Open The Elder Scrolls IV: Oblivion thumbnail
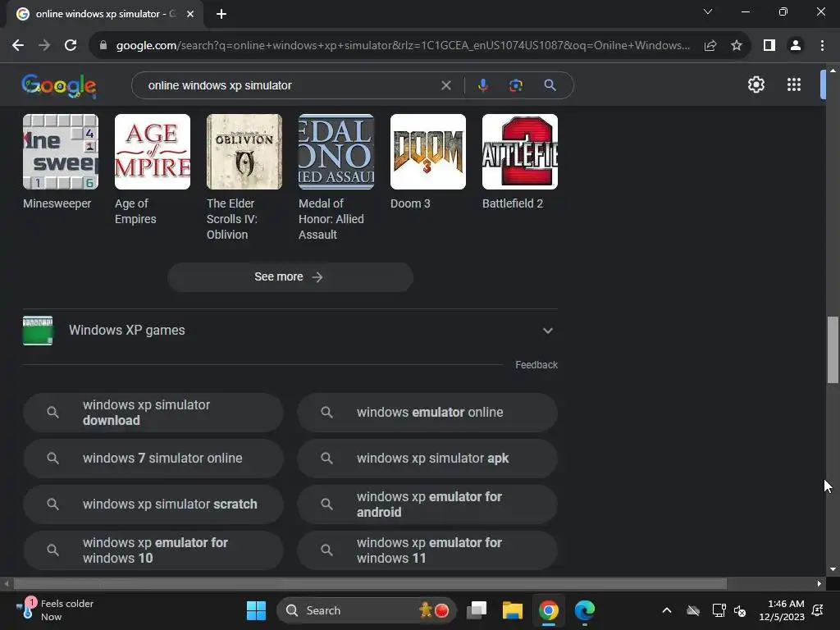The width and height of the screenshot is (840, 630). tap(244, 152)
